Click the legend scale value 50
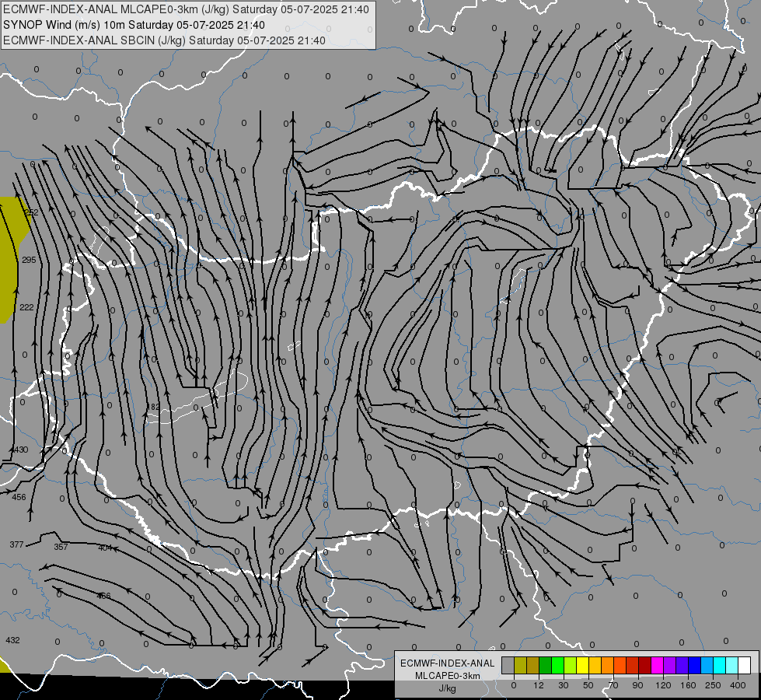 [588, 686]
